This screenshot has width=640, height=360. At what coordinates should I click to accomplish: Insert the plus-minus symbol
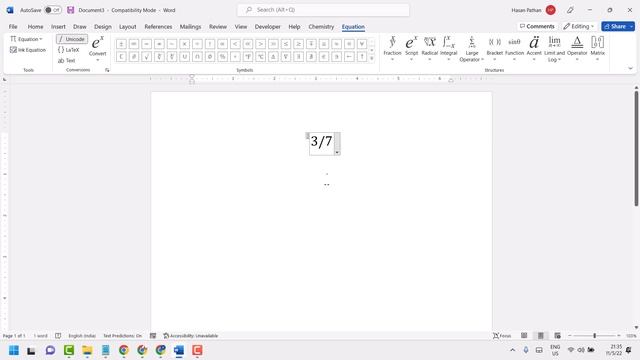click(121, 44)
